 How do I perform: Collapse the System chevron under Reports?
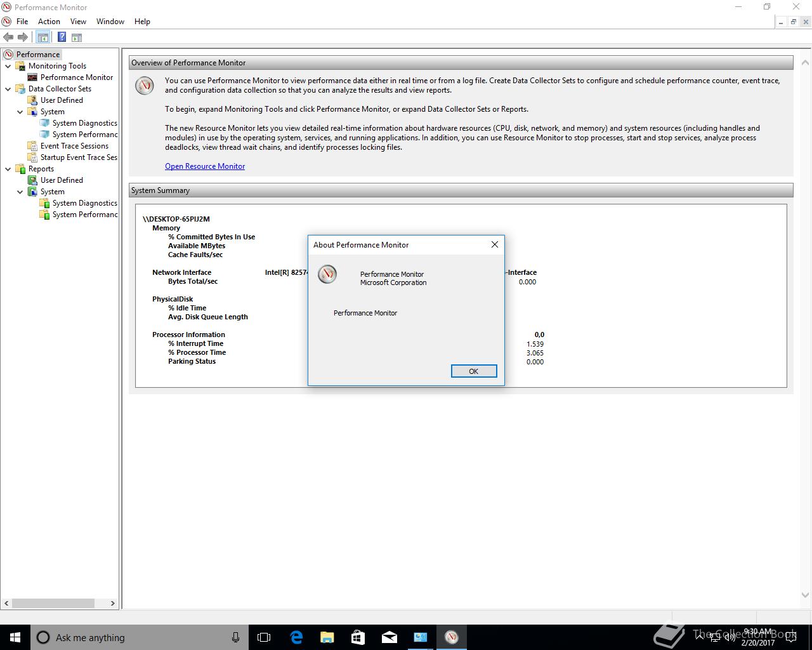pos(20,192)
